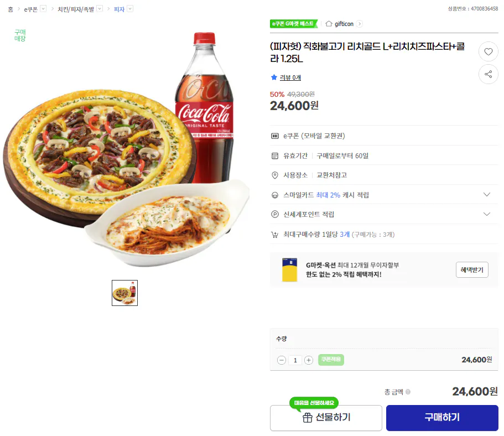Select the 유효기간 calendar icon
The width and height of the screenshot is (504, 436).
[x=274, y=155]
